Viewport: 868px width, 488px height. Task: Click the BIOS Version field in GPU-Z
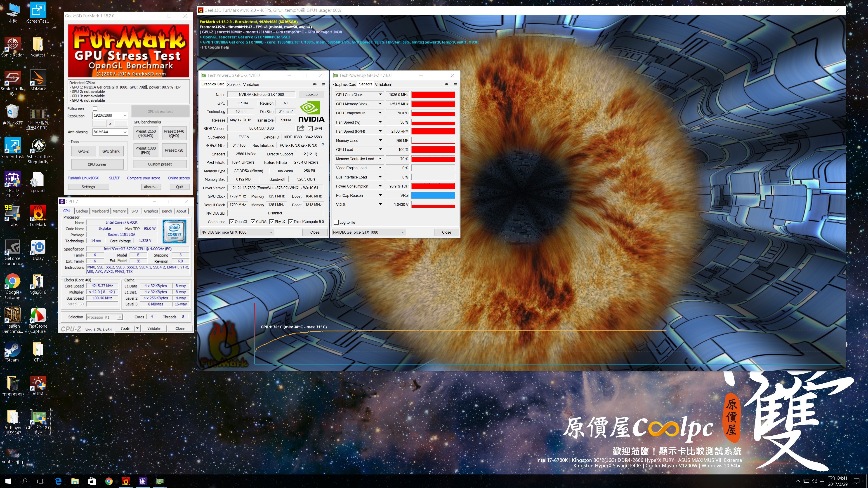(262, 128)
